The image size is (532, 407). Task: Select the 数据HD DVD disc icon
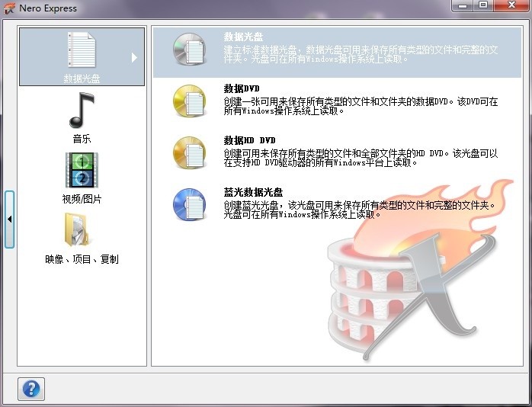190,152
